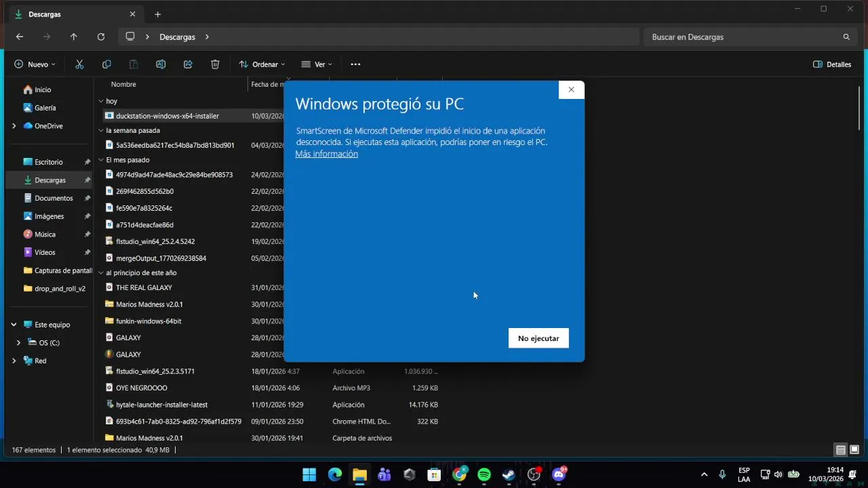Click the Cut scissors icon

click(x=79, y=64)
